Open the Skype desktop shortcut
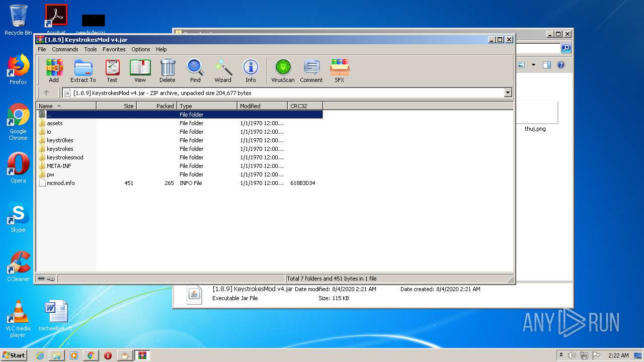The height and width of the screenshot is (362, 644). pyautogui.click(x=18, y=218)
